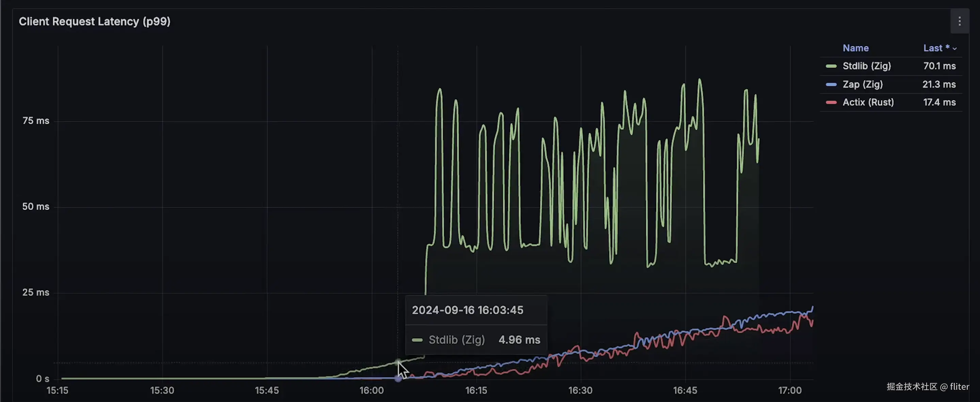Click the 75 ms y-axis label
Screen dimensions: 980x402
pos(36,121)
